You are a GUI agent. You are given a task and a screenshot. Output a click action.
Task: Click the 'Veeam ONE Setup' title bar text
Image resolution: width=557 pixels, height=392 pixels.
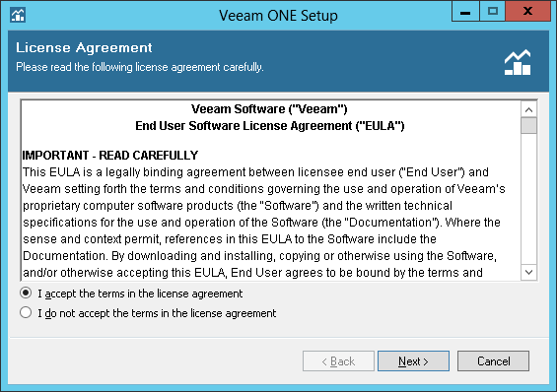[x=278, y=16]
